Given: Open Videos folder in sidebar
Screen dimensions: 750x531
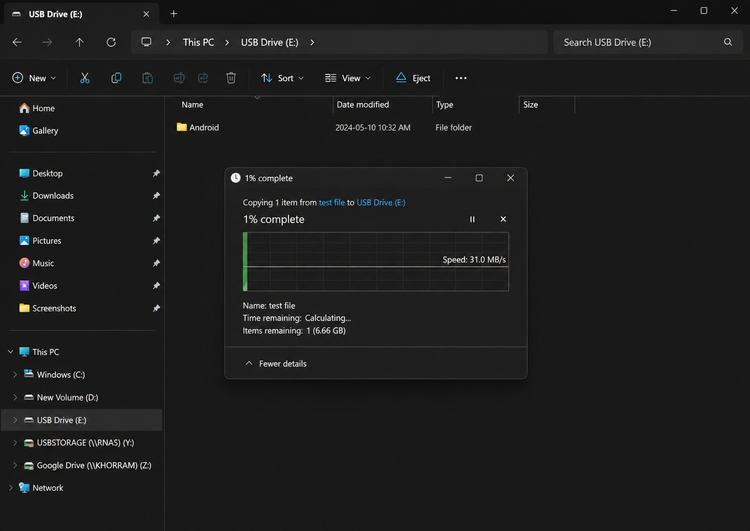Looking at the screenshot, I should 38,286.
